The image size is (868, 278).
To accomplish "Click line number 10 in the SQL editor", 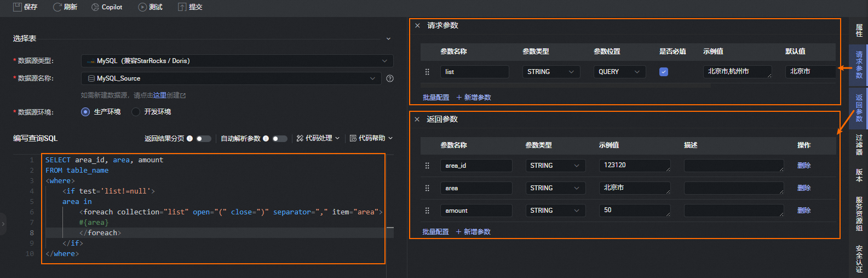I will coord(30,254).
